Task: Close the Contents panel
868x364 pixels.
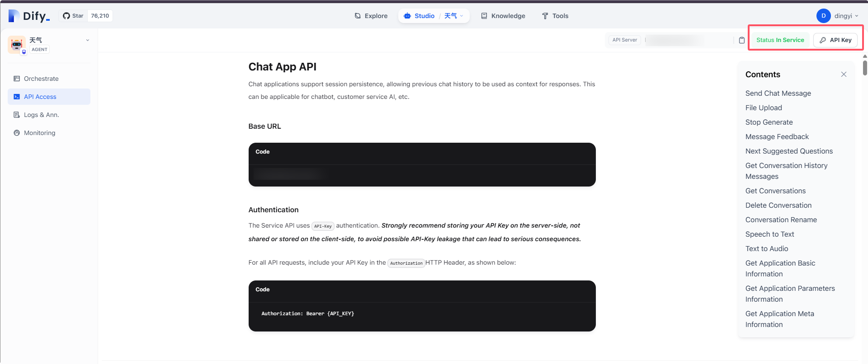Action: coord(844,75)
